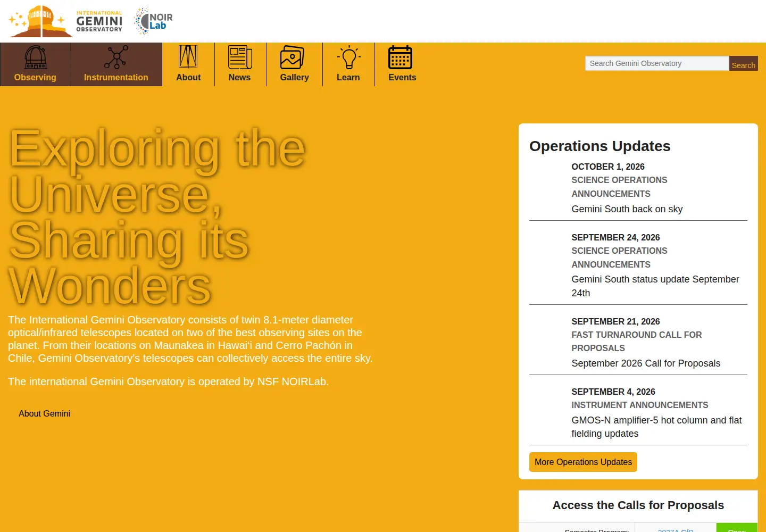Open Fast Turnaround Call for Proposals category
Screen dimensions: 766x532
pos(637,342)
